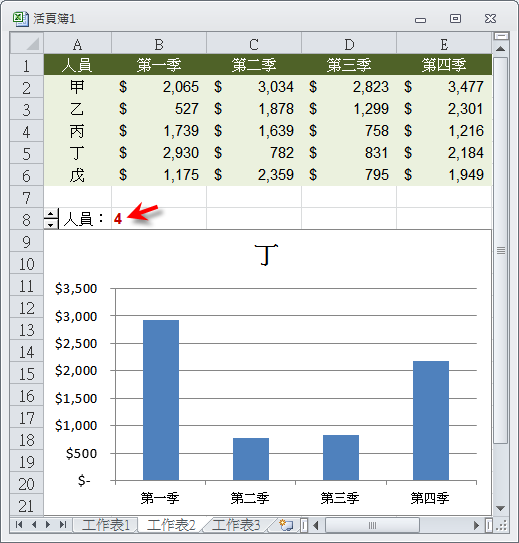The width and height of the screenshot is (519, 543).
Task: Click the 第一季 header cell
Action: coord(159,65)
